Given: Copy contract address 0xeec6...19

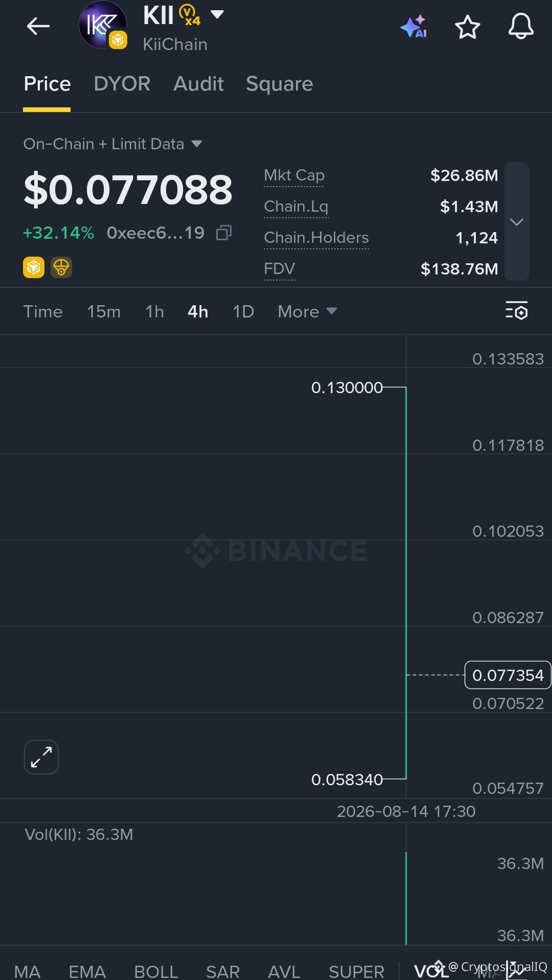Looking at the screenshot, I should pyautogui.click(x=224, y=233).
